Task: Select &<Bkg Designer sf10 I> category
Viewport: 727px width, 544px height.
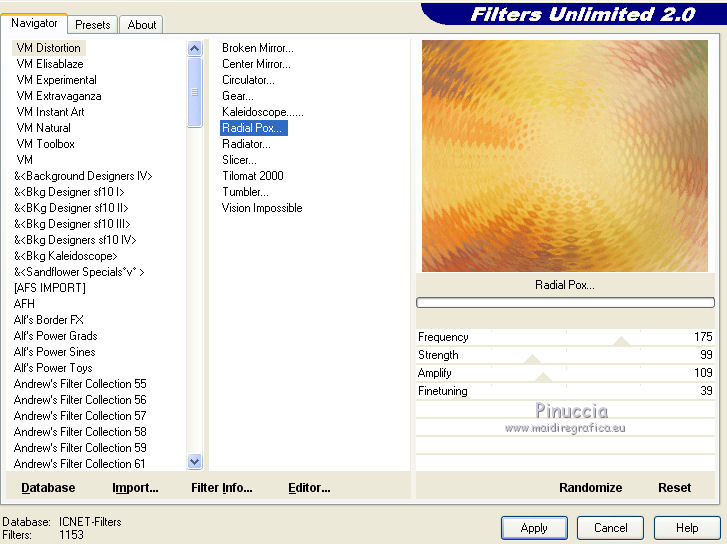Action: pos(69,192)
